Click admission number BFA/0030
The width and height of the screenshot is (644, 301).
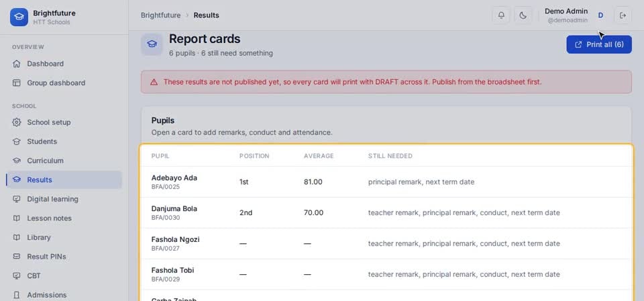coord(166,218)
